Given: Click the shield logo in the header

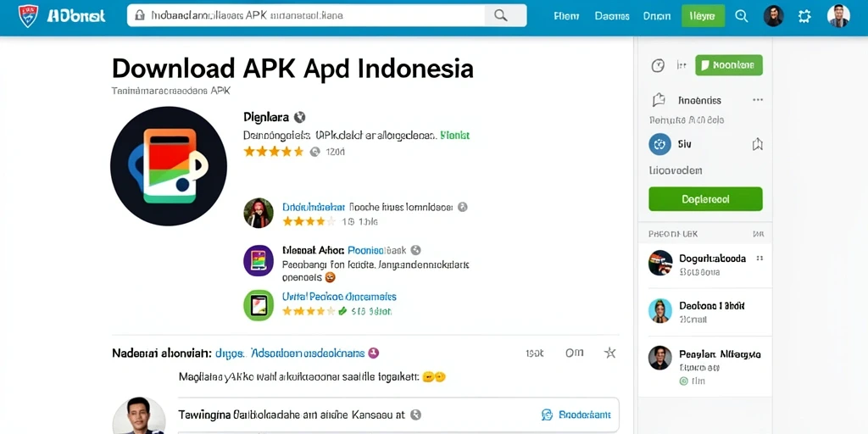Looking at the screenshot, I should pos(28,16).
